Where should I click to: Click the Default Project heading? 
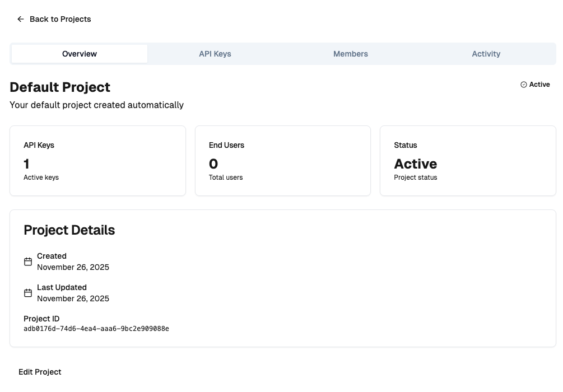(x=60, y=87)
